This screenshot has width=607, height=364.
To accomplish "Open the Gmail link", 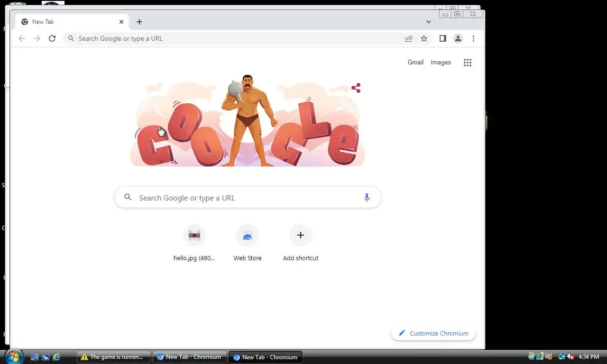I will coord(415,62).
